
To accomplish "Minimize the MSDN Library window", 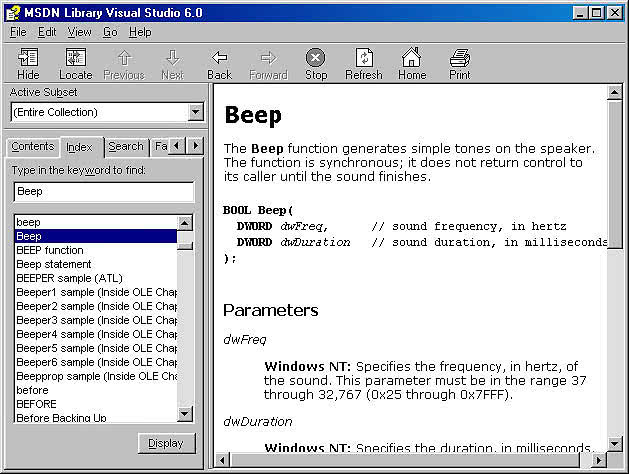I will click(580, 13).
